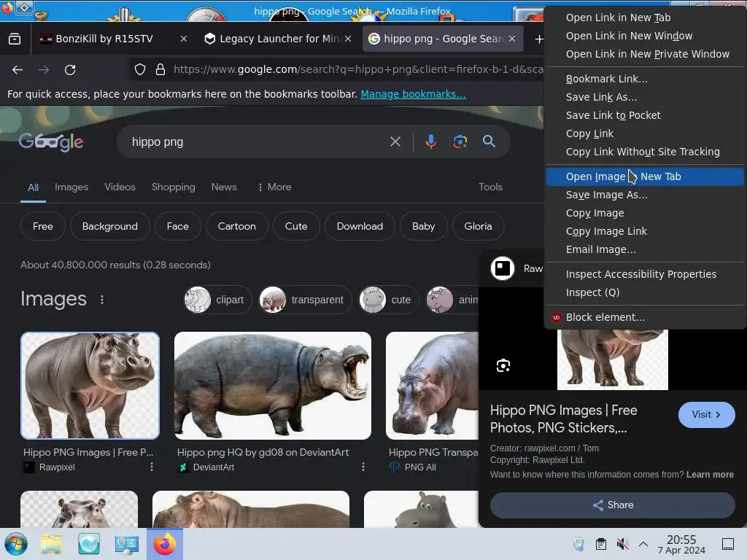Select the Shopping search tab
The width and height of the screenshot is (747, 560).
(174, 187)
